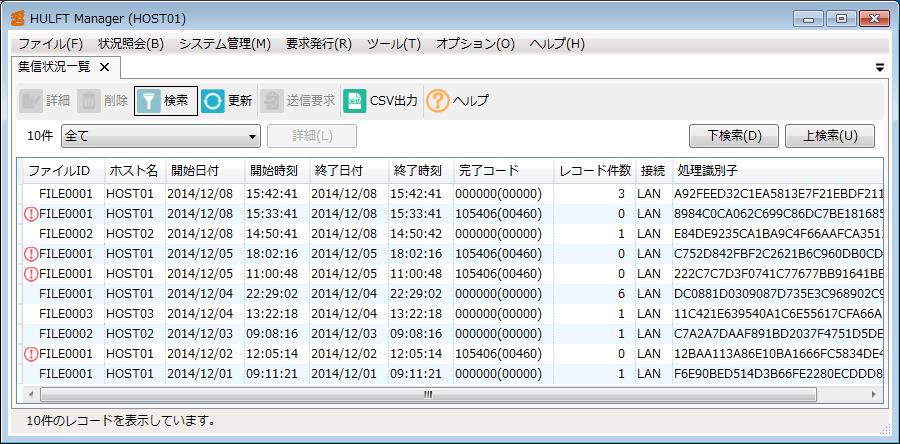
Task: Click the 下検索(D) button
Action: click(734, 136)
